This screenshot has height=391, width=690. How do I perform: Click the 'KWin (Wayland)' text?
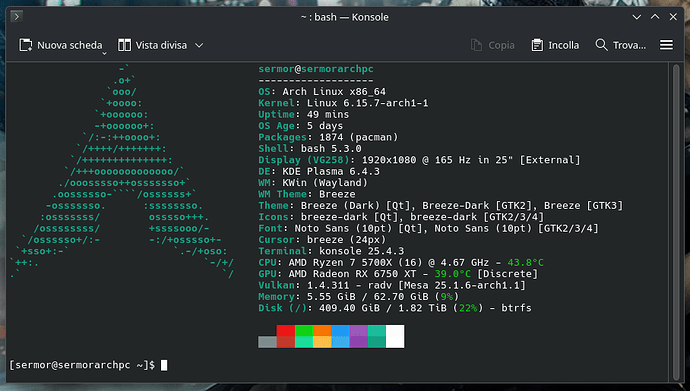[x=325, y=183]
